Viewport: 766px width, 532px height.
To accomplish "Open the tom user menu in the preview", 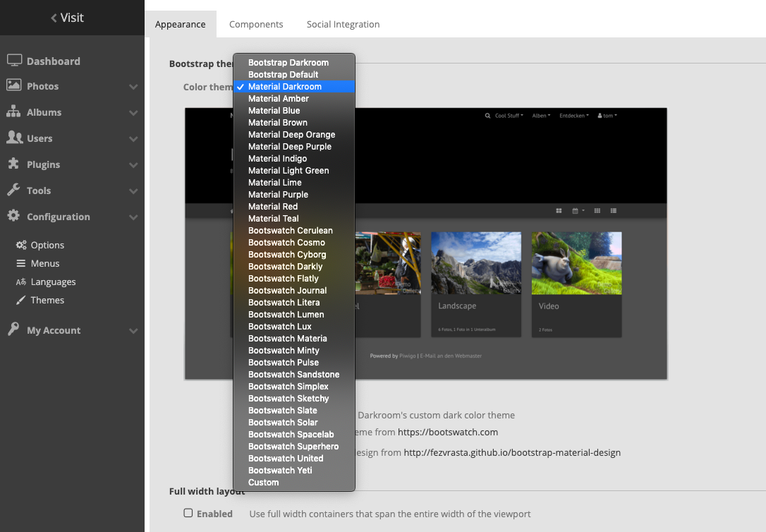I will click(608, 116).
